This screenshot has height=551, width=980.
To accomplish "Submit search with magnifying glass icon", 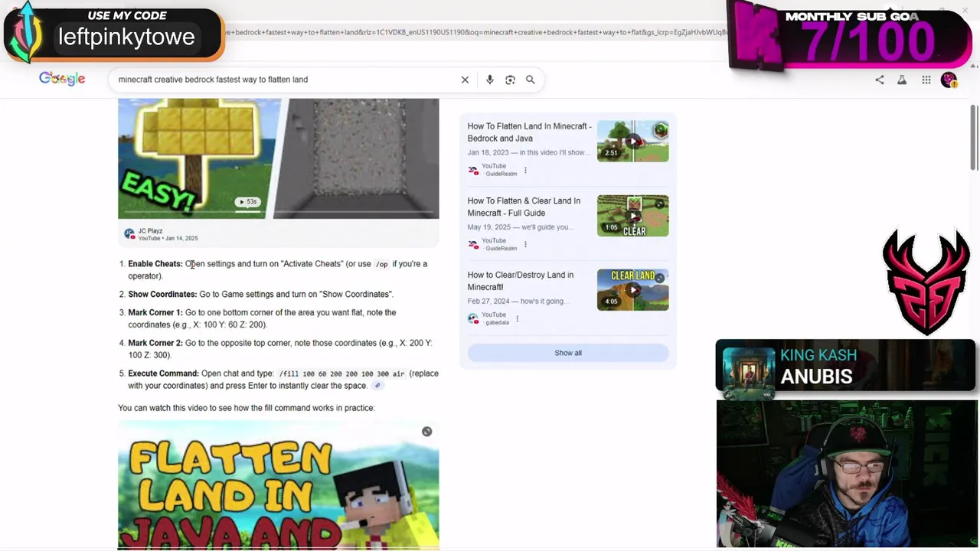I will point(530,80).
